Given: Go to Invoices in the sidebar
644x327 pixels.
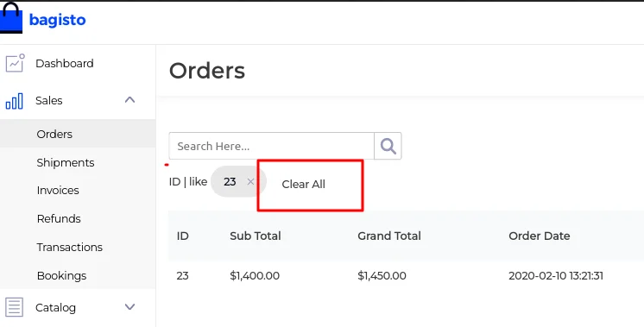Looking at the screenshot, I should click(x=58, y=191).
